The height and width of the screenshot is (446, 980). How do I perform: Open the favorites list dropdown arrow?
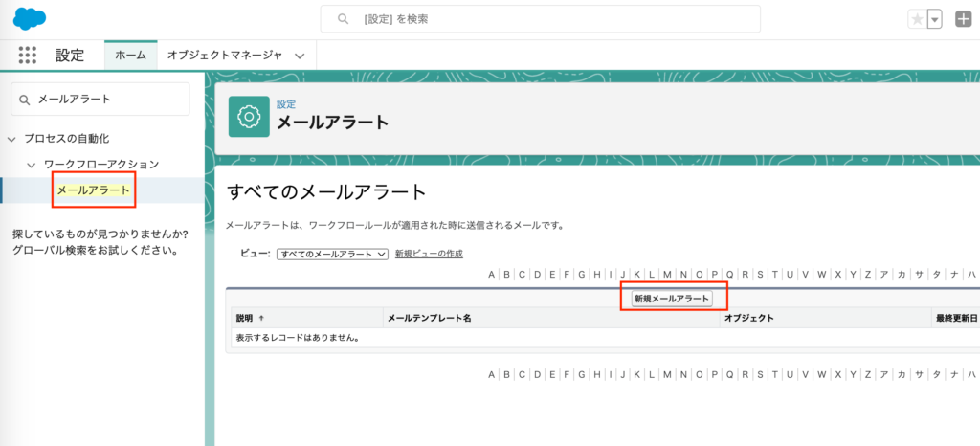click(x=934, y=19)
